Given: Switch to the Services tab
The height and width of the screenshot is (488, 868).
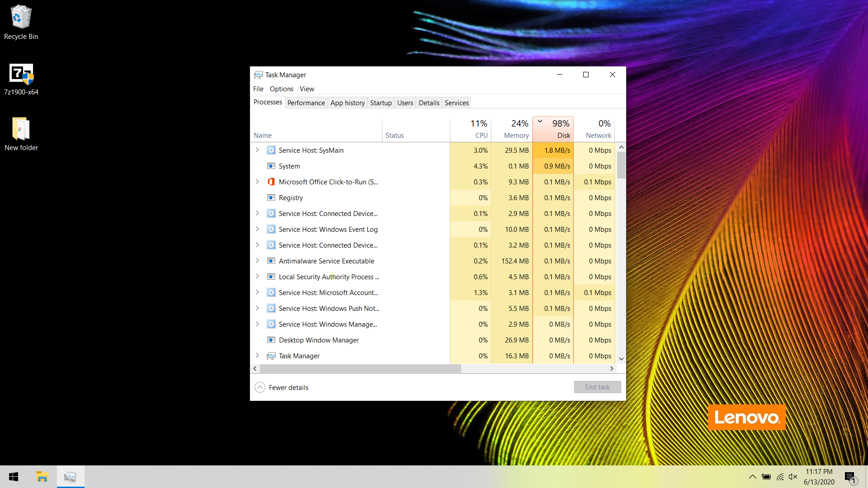Looking at the screenshot, I should (457, 103).
